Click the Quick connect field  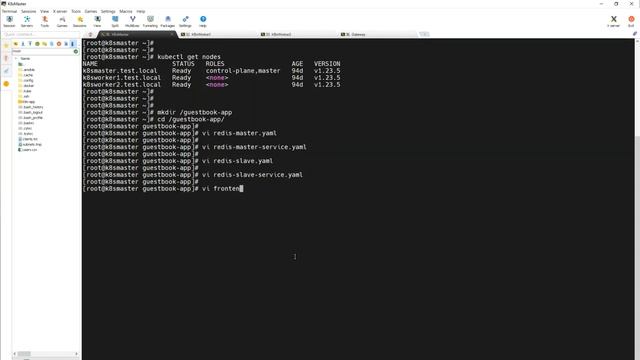40,34
